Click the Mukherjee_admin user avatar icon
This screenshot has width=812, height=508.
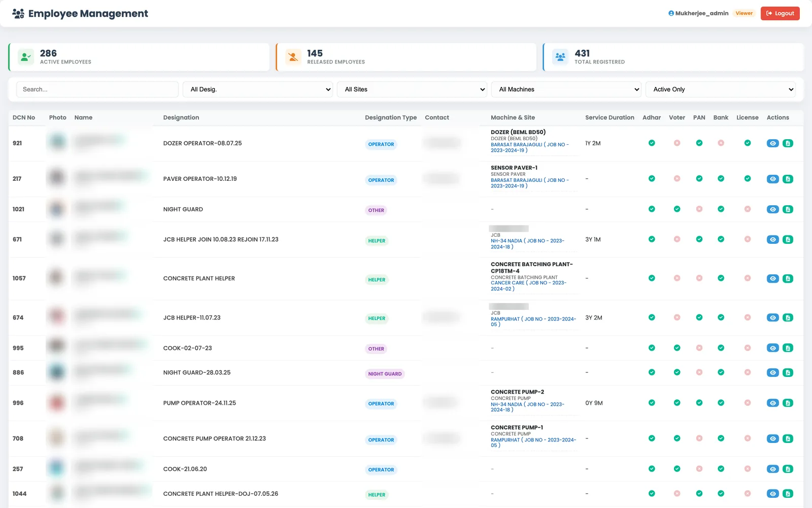click(x=671, y=13)
